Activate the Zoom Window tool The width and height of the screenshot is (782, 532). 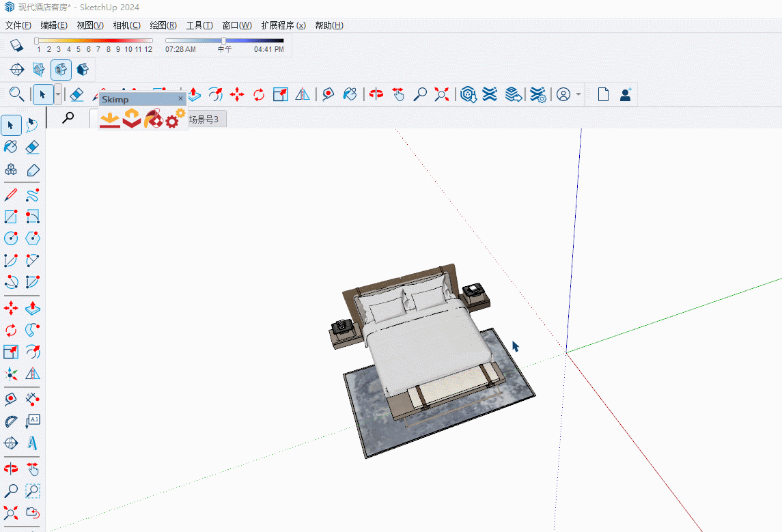[x=32, y=490]
